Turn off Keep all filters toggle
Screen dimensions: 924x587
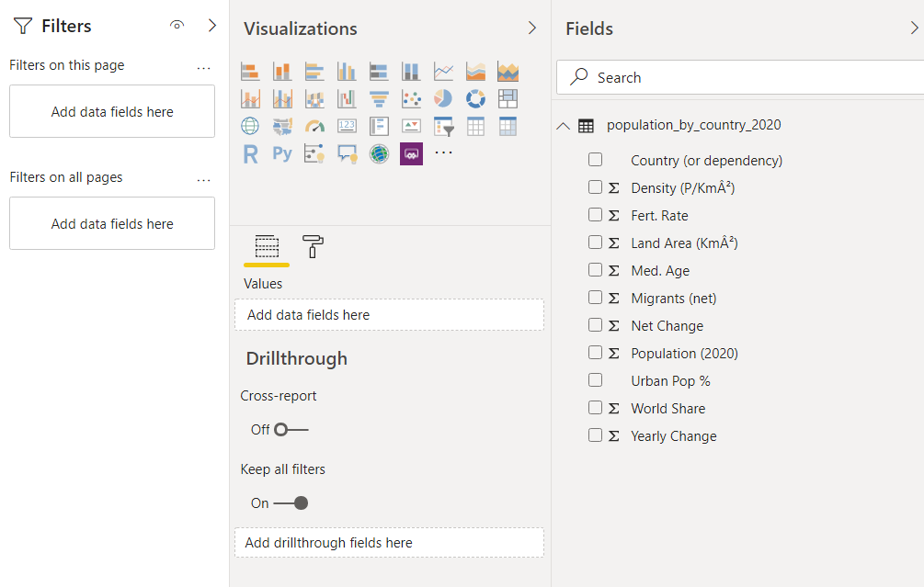pos(291,502)
